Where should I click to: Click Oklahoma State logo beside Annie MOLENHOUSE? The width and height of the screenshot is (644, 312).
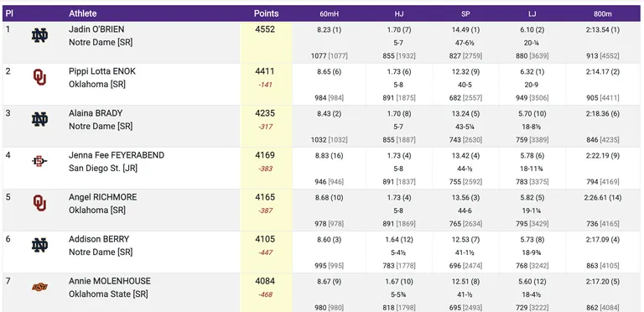[x=39, y=287]
